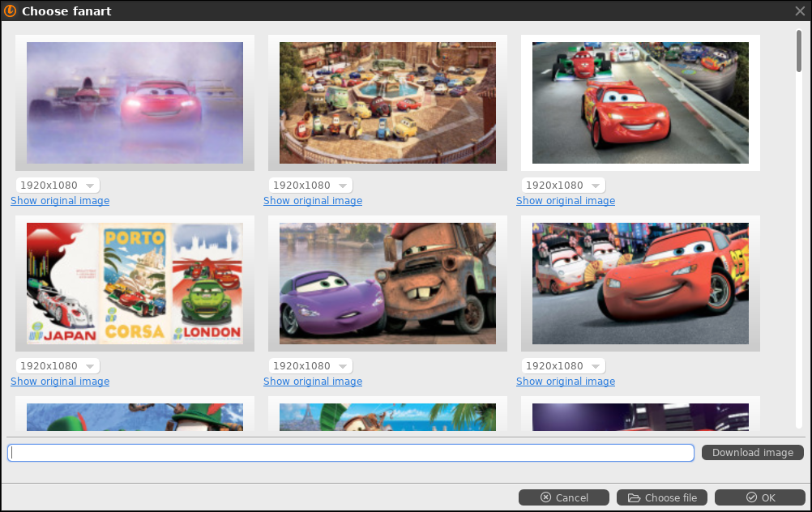
Task: Select the Japan Porto Corsa London poster thumbnail
Action: click(135, 284)
